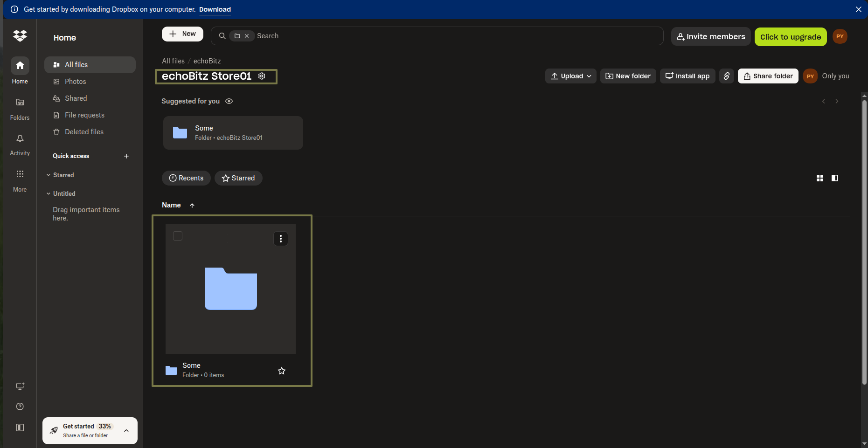Click the desktop app icon in lower left rail
Screen dimensions: 868x448
20,386
